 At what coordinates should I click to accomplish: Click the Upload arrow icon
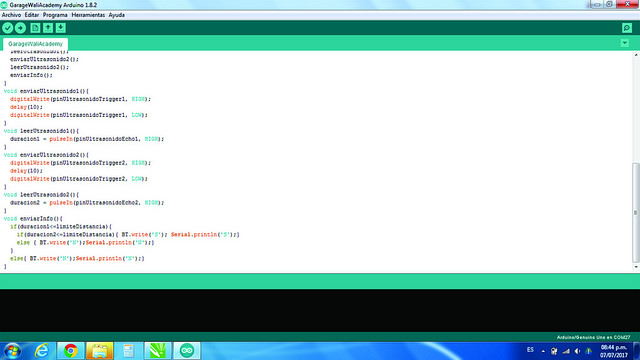click(20, 28)
